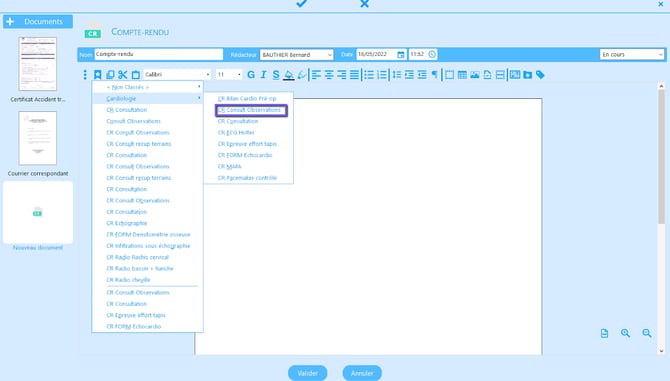The width and height of the screenshot is (670, 381).
Task: Expand the Cardiologie submenu entry
Action: point(147,99)
